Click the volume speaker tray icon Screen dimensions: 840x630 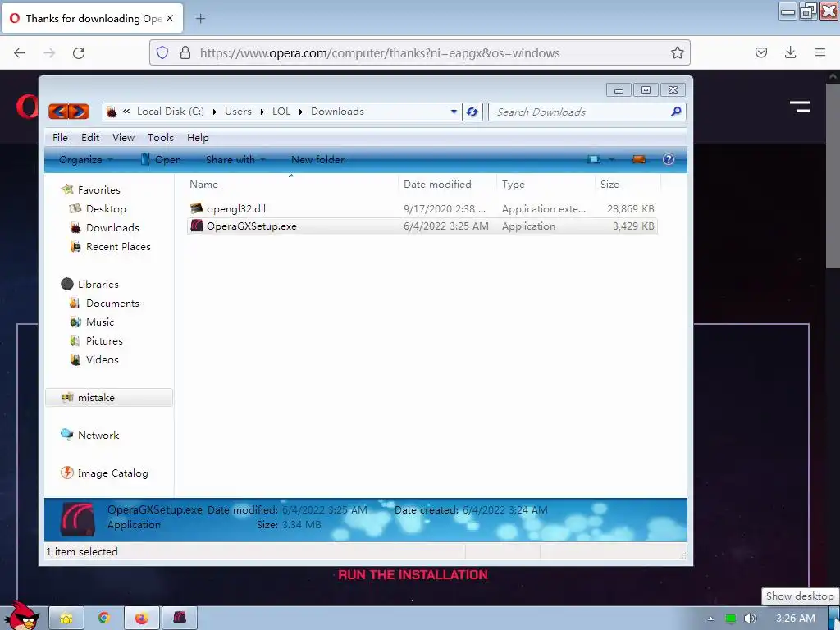tap(751, 619)
